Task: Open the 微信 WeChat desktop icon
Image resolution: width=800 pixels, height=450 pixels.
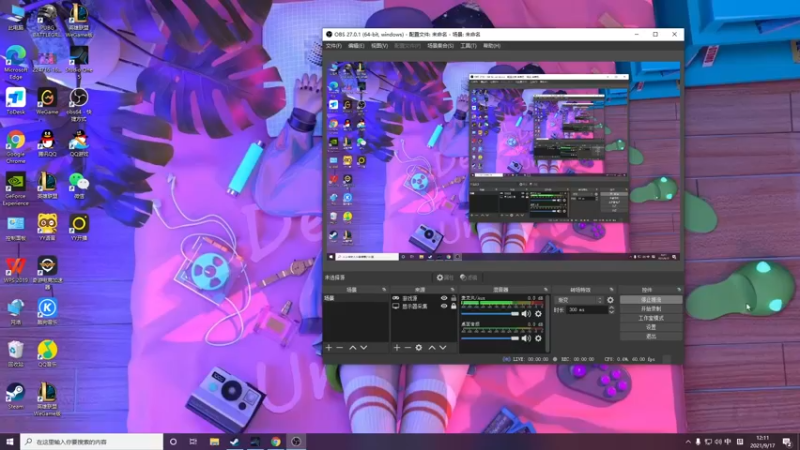Action: [x=79, y=186]
